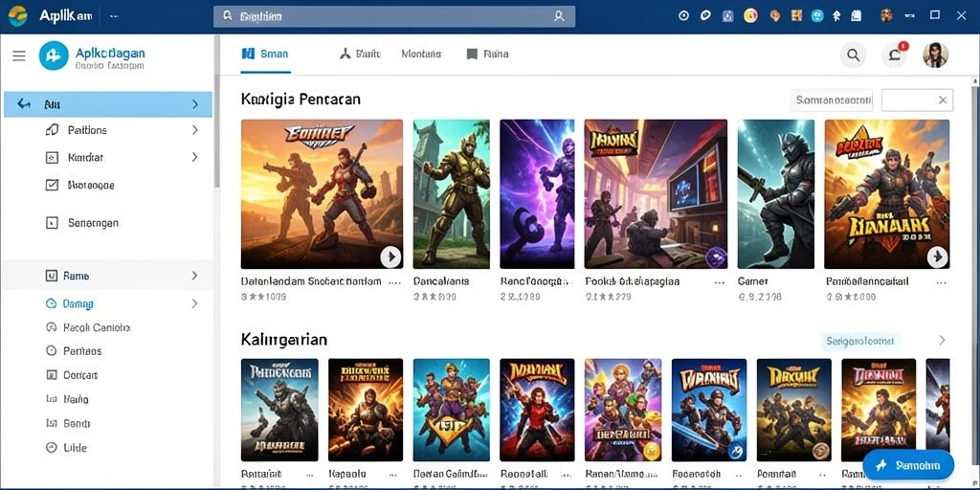Switch to the Sman tab
The width and height of the screenshot is (980, 490).
[265, 54]
